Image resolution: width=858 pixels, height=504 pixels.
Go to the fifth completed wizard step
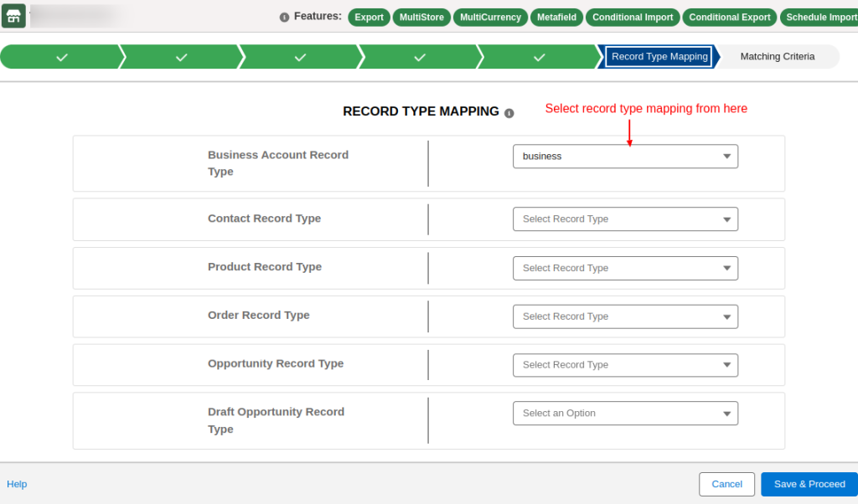coord(539,57)
